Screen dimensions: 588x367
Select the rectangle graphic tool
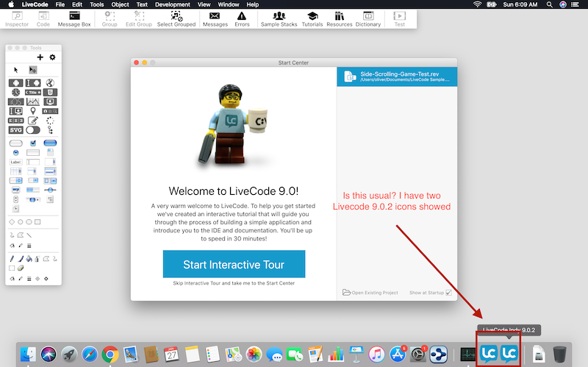(x=37, y=222)
